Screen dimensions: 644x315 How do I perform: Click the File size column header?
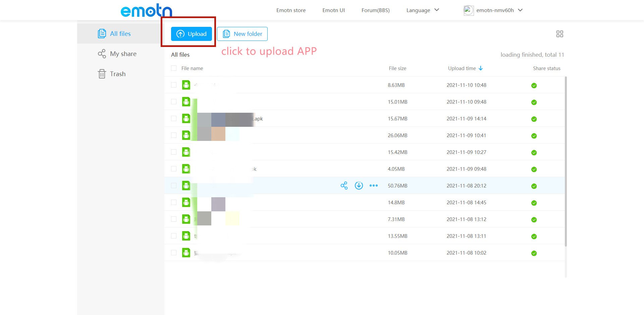click(397, 68)
